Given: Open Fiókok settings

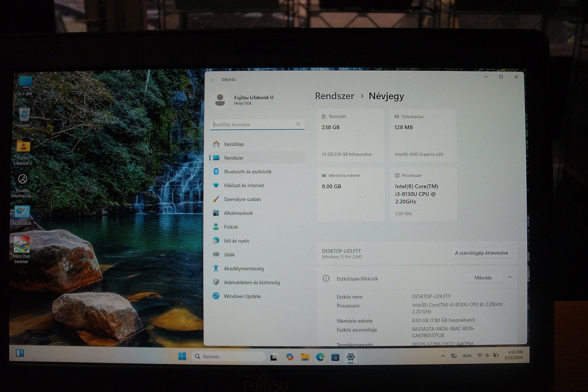Looking at the screenshot, I should [x=257, y=227].
